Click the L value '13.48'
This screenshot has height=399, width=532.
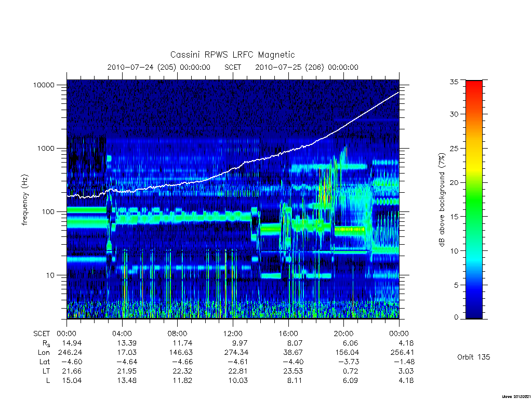pyautogui.click(x=127, y=380)
